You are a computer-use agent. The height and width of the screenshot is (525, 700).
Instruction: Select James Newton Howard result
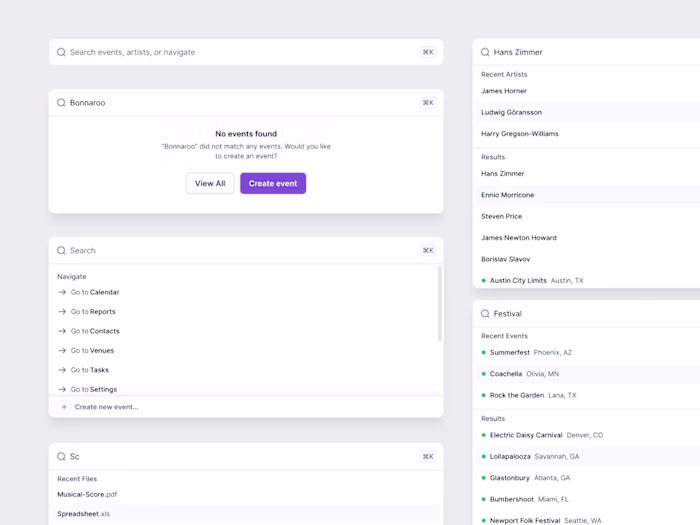[x=588, y=238]
